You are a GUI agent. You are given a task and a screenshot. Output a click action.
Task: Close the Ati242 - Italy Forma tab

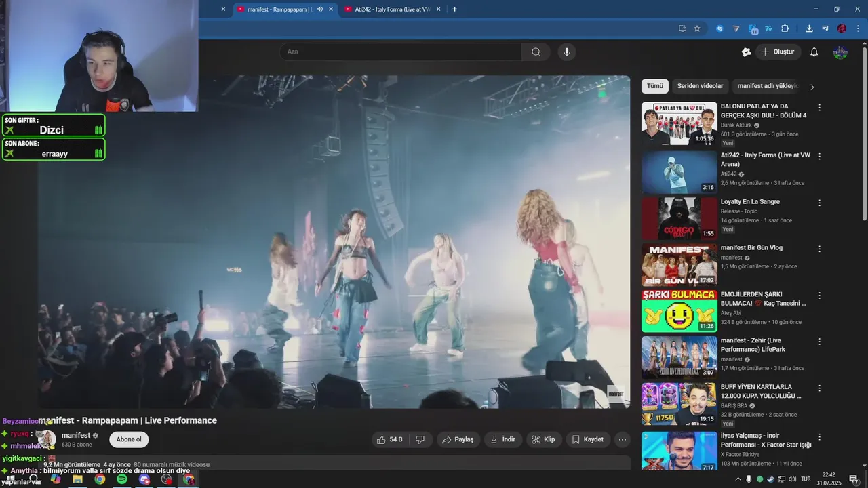[438, 9]
